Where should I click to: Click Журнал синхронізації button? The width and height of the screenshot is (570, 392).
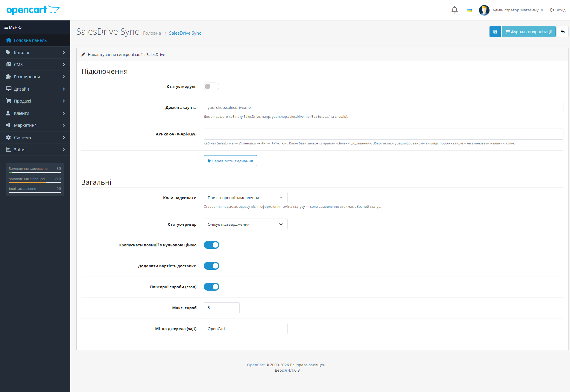(528, 32)
